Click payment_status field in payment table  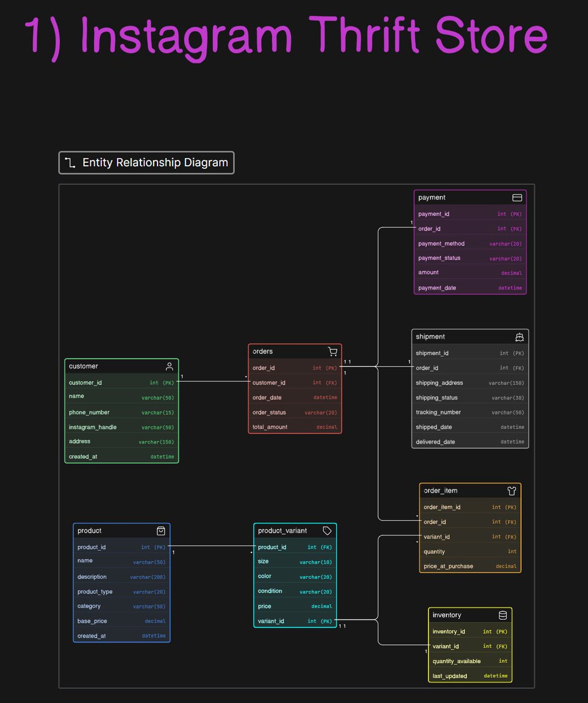pyautogui.click(x=470, y=258)
